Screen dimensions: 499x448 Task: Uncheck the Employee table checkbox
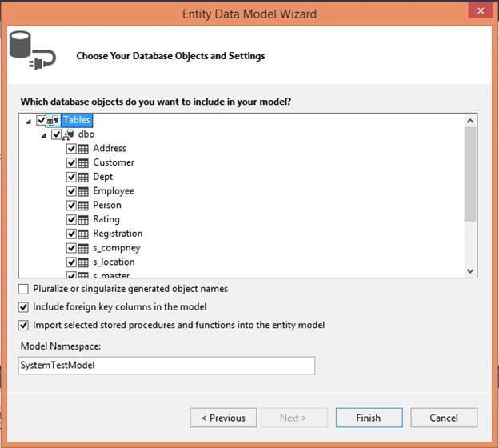(71, 191)
